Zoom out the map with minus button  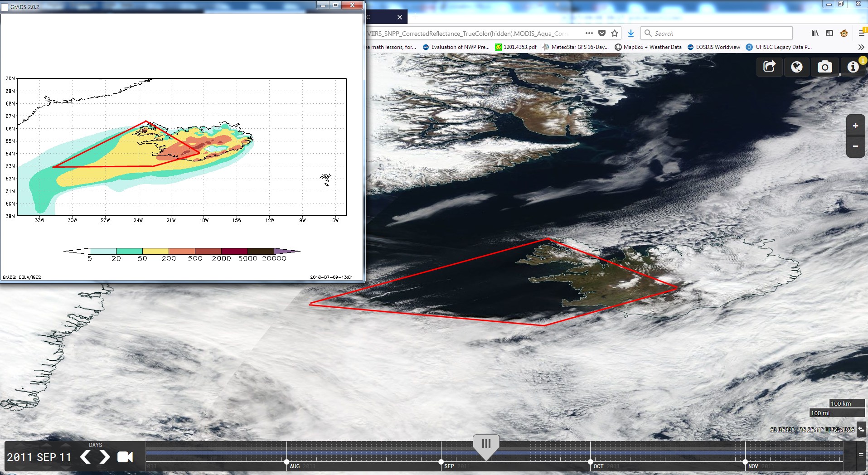855,146
